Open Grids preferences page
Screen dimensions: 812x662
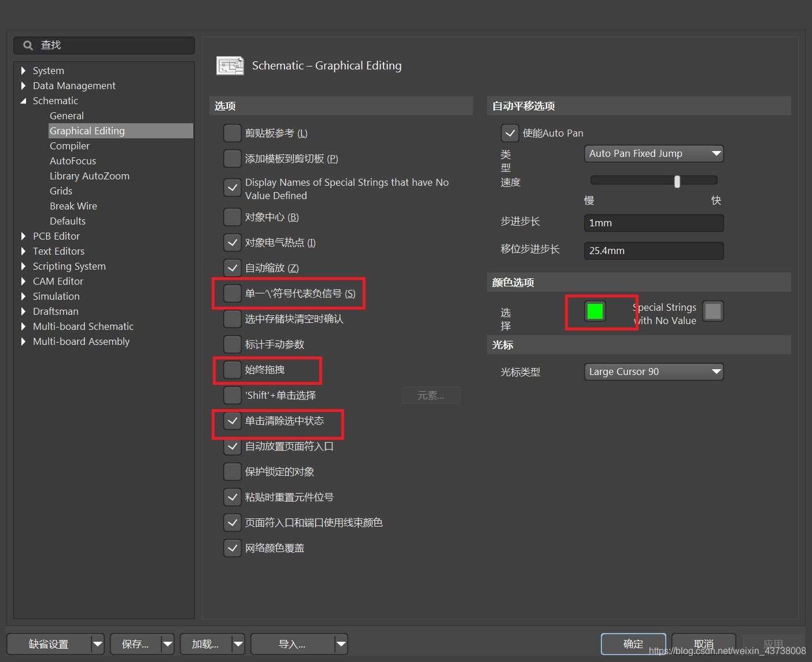click(x=61, y=191)
